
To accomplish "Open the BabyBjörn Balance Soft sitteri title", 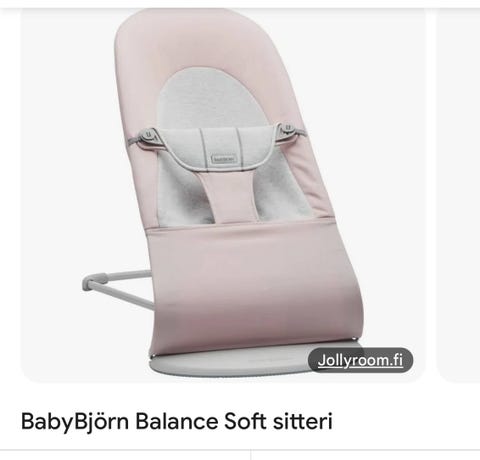I will coord(177,421).
